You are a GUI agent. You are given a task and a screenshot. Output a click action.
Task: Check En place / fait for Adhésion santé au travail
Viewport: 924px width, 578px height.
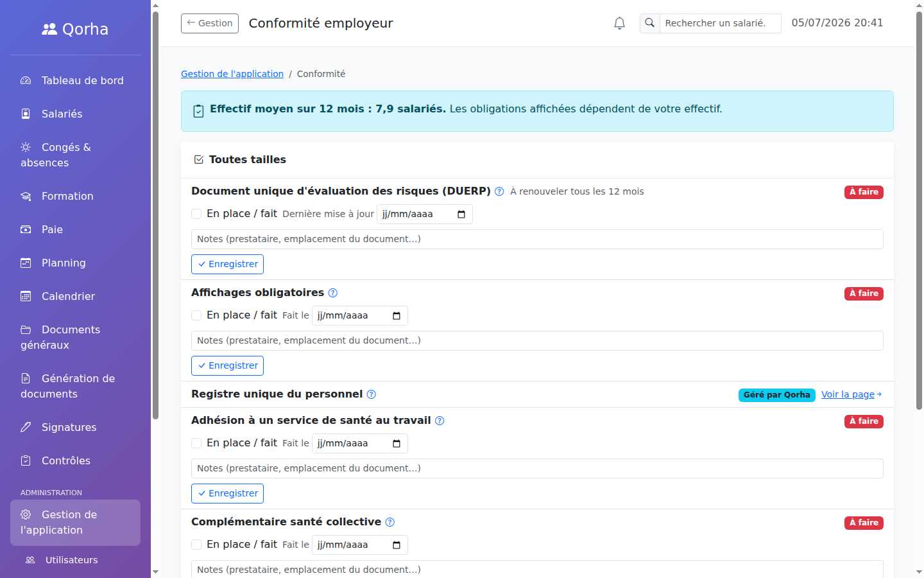tap(196, 443)
